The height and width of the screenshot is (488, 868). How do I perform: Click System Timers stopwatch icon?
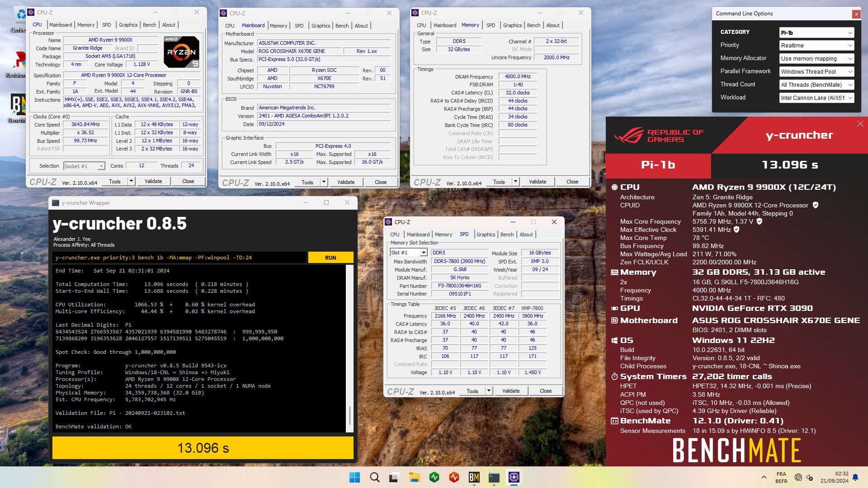[x=614, y=376]
